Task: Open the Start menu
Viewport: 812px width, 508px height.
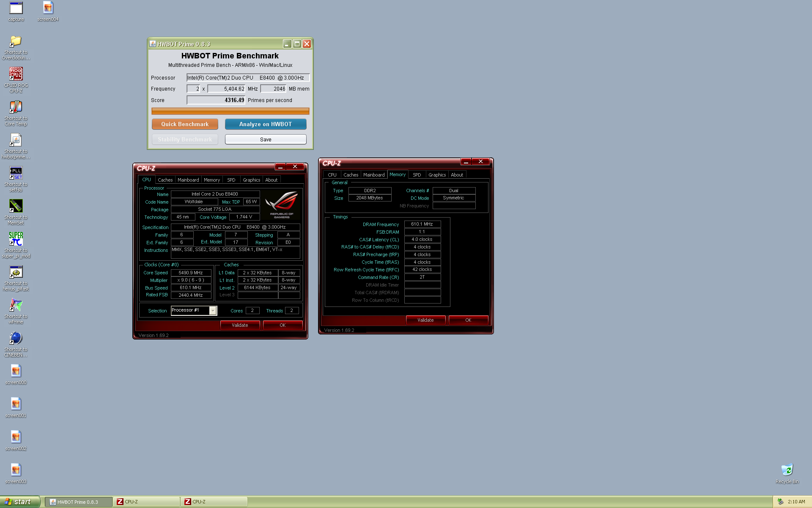Action: [x=20, y=502]
